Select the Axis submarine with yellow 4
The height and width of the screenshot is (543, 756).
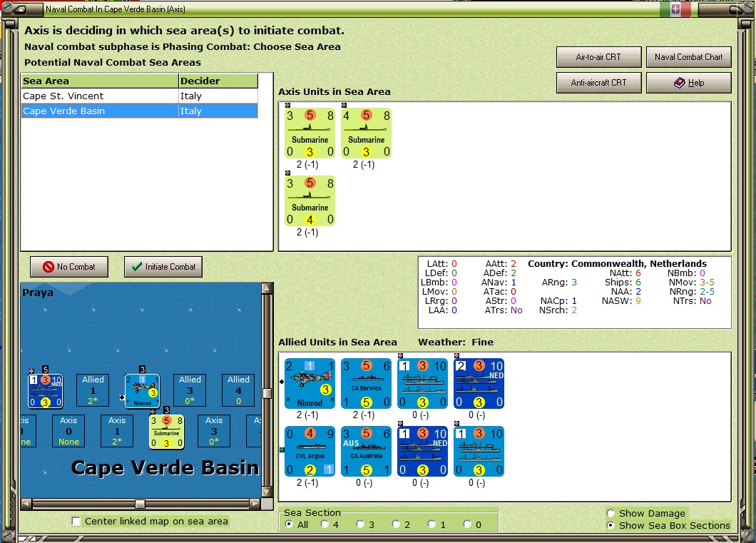310,201
